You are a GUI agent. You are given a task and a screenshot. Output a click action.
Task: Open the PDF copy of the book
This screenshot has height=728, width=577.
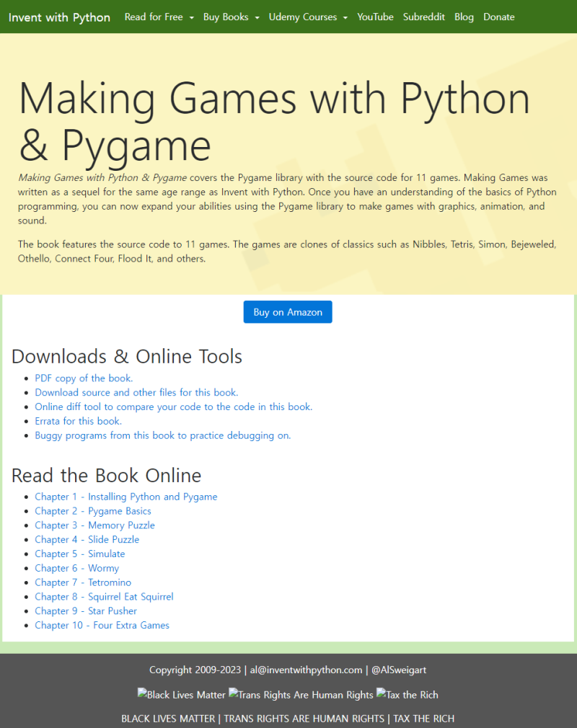(84, 378)
